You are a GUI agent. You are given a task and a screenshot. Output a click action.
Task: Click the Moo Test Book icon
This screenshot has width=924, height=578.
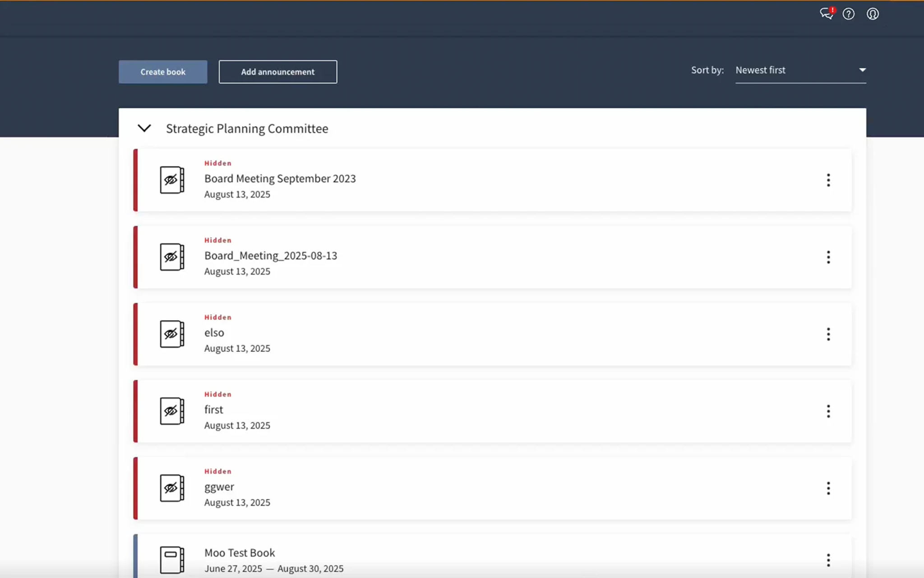click(172, 560)
